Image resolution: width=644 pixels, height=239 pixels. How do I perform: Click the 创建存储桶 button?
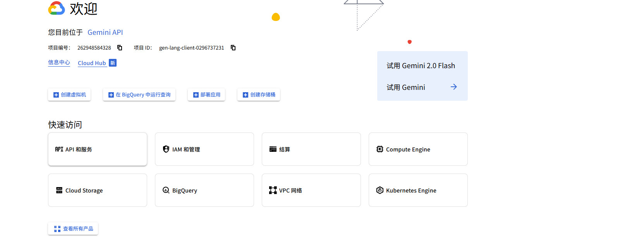[x=258, y=95]
